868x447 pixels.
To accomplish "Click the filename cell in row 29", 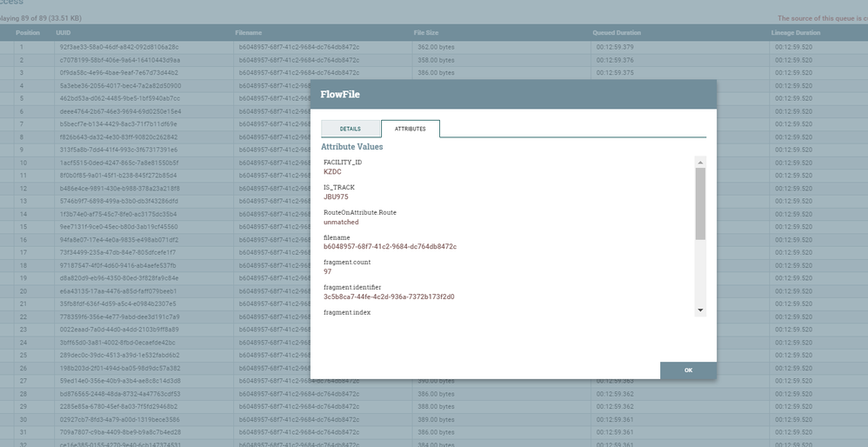I will [x=299, y=407].
